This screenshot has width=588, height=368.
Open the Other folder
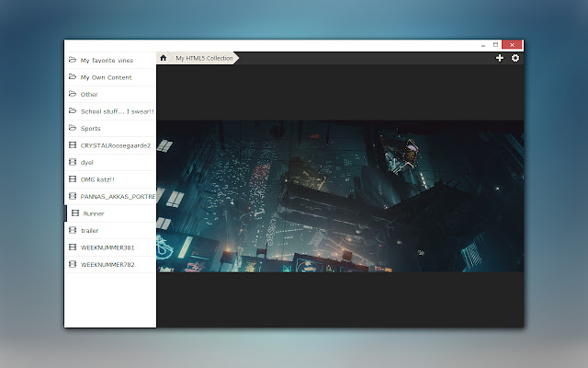110,94
